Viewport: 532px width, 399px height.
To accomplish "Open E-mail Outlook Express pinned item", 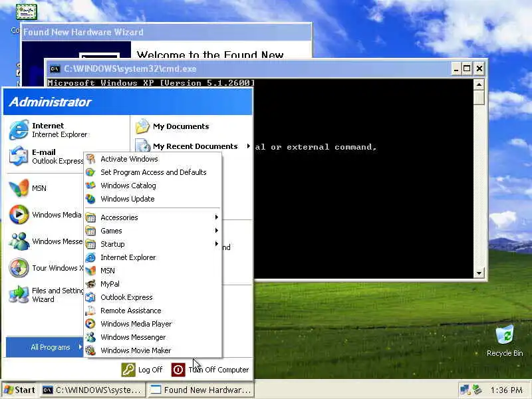I will [46, 156].
